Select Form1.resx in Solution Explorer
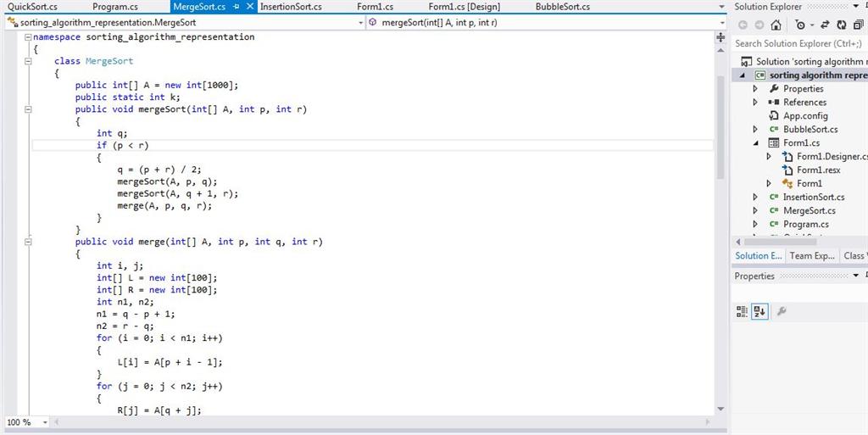 pyautogui.click(x=818, y=170)
